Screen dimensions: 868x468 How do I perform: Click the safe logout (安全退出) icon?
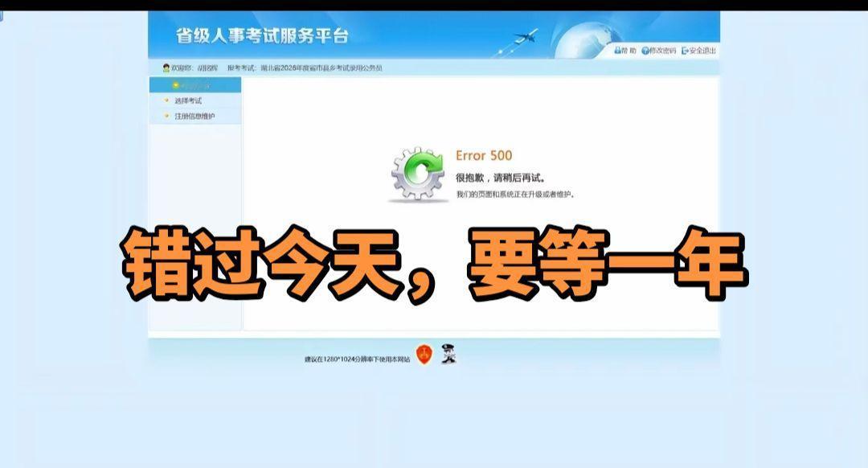(685, 51)
